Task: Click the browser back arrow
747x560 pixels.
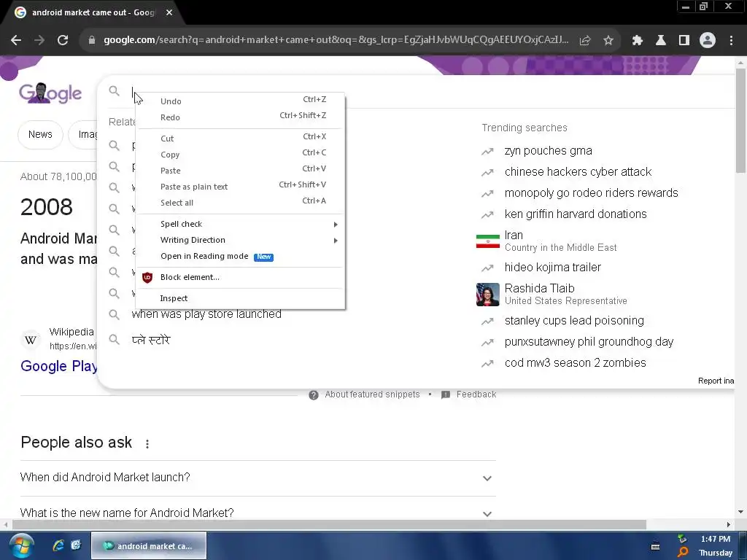Action: (16, 41)
